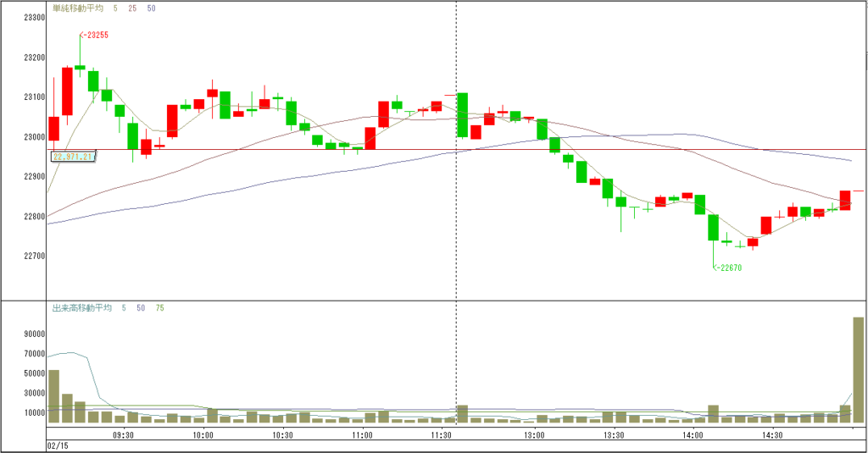Click the 10:00 time axis label
Viewport: 868px width, 453px height.
tap(203, 435)
